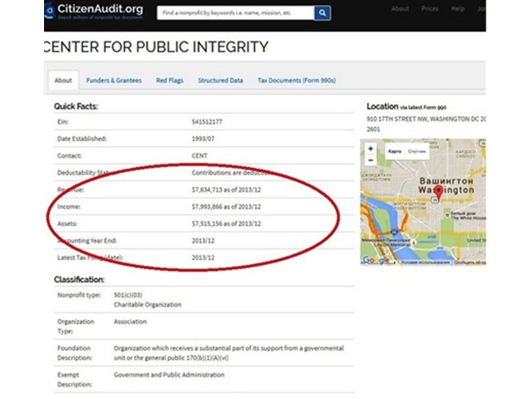
Task: Click the Foundation Description text
Action: [x=229, y=352]
